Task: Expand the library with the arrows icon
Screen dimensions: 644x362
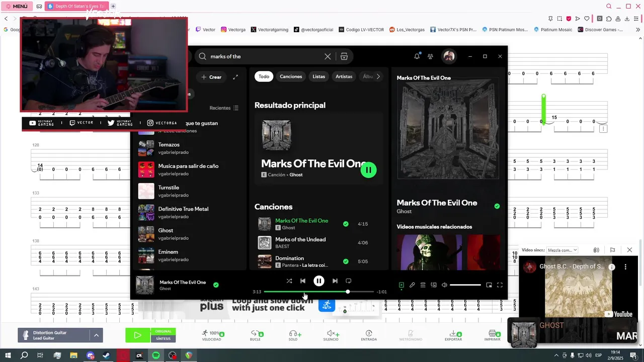Action: click(235, 77)
